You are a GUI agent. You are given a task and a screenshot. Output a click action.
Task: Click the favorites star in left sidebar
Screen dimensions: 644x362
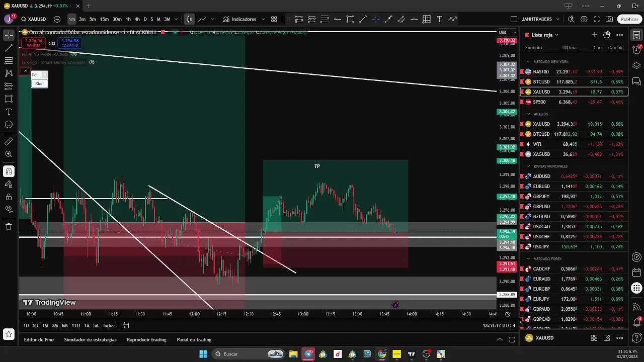(x=9, y=334)
